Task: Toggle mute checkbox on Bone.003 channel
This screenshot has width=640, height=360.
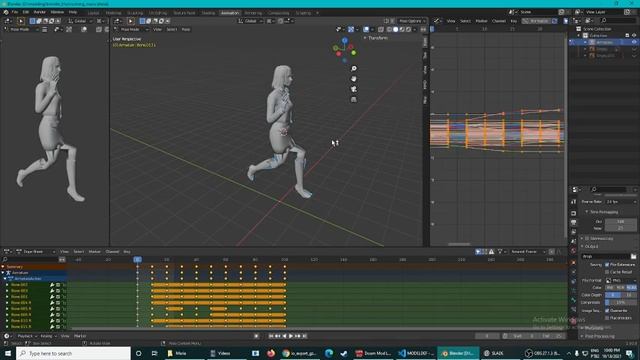Action: pyautogui.click(x=58, y=291)
